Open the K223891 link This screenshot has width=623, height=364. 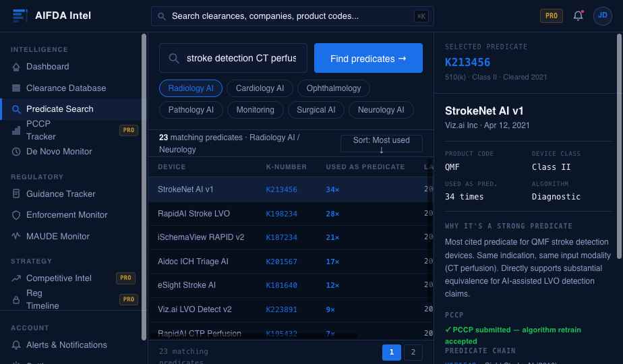click(x=281, y=309)
